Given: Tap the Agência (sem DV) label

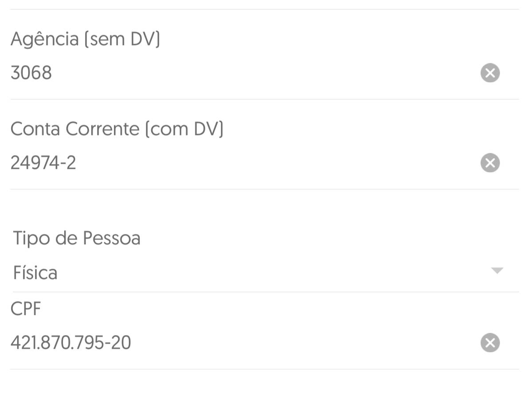Looking at the screenshot, I should (86, 39).
